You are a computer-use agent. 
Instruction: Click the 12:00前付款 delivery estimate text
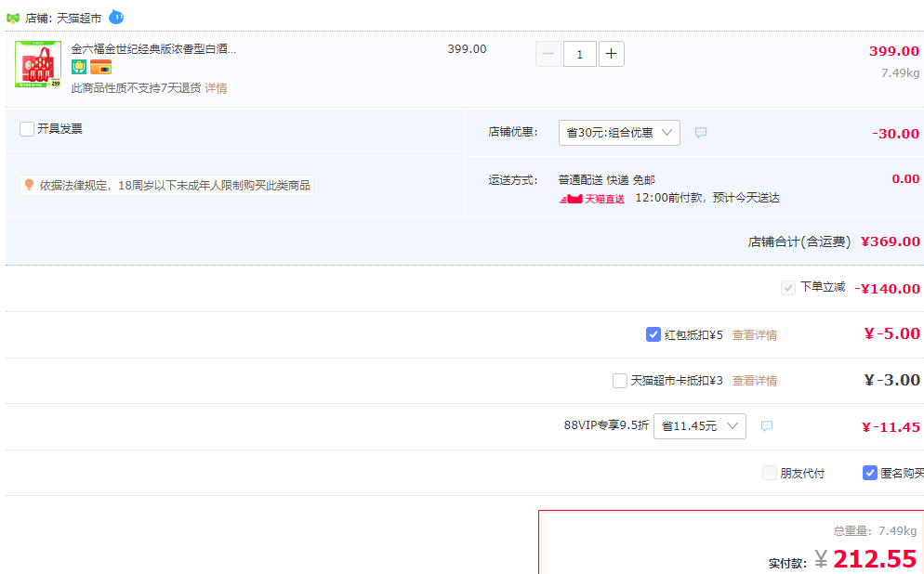pyautogui.click(x=707, y=198)
